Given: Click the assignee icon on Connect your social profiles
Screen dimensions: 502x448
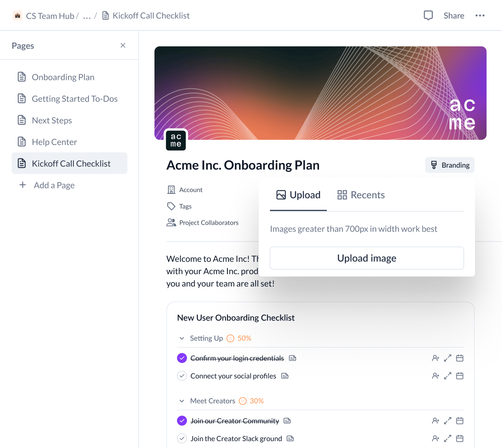Looking at the screenshot, I should pyautogui.click(x=435, y=375).
